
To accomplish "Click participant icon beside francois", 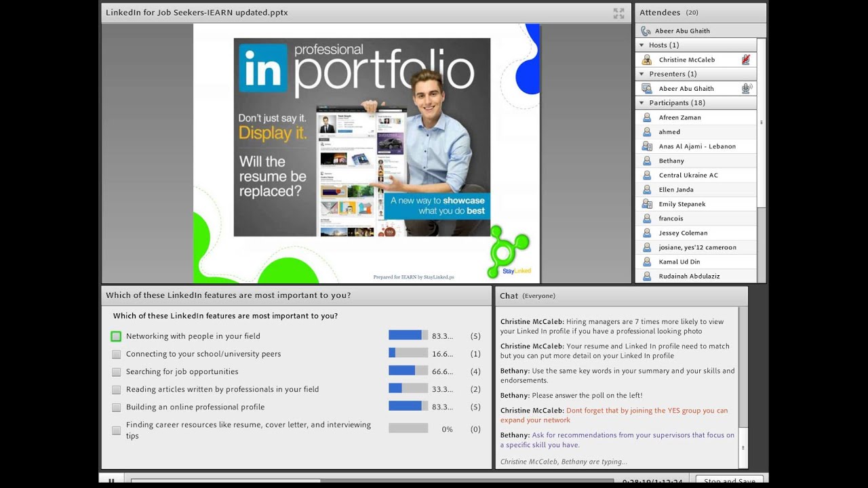I will (x=647, y=218).
